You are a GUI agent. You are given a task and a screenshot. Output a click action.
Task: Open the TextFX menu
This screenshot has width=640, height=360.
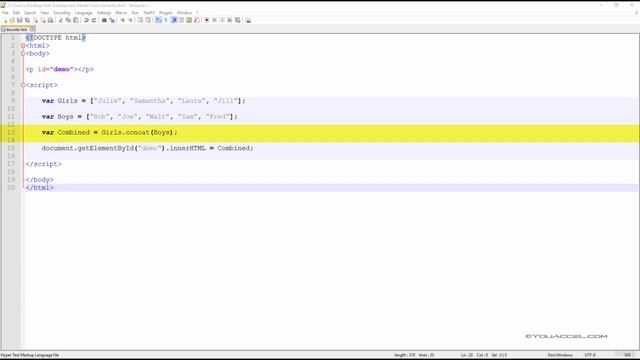(149, 13)
